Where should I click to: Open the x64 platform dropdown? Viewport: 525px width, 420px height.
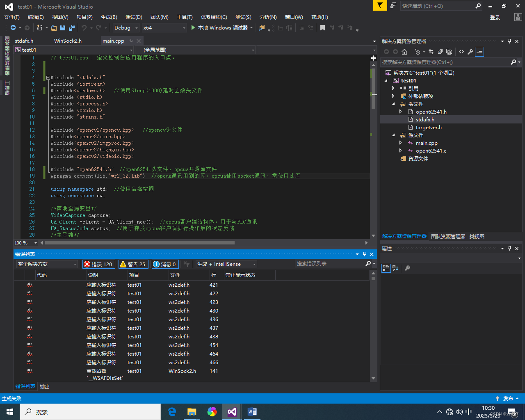(x=164, y=28)
